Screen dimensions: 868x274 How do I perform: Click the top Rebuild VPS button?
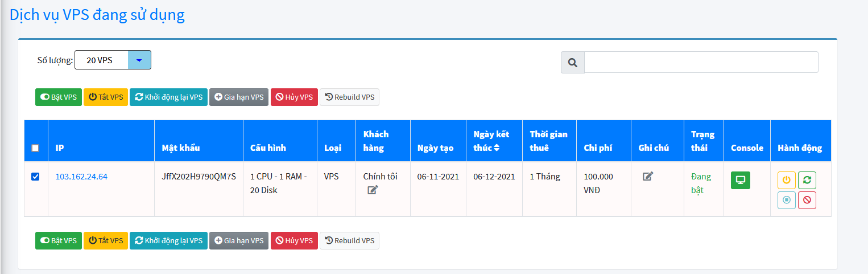(349, 97)
